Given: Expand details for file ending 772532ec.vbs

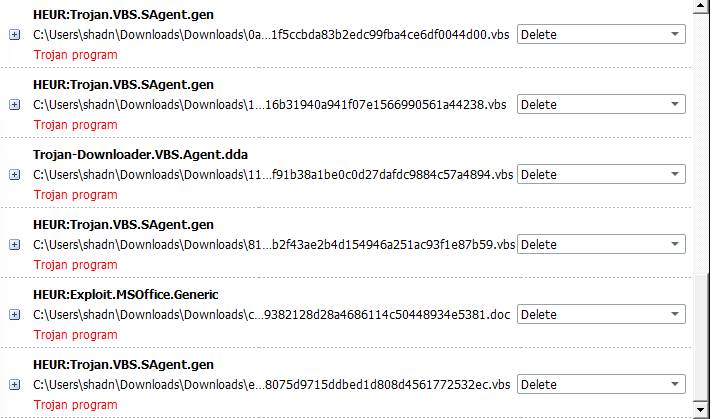Looking at the screenshot, I should coord(14,385).
